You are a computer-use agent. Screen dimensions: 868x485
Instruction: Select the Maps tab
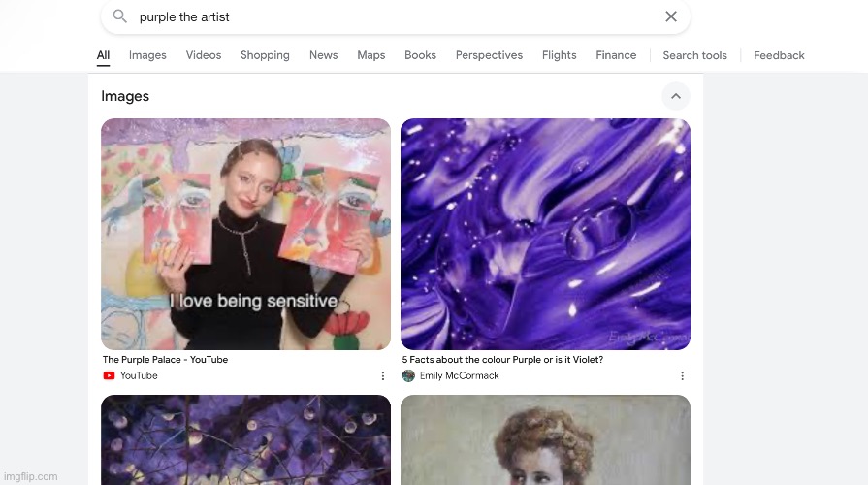[370, 55]
